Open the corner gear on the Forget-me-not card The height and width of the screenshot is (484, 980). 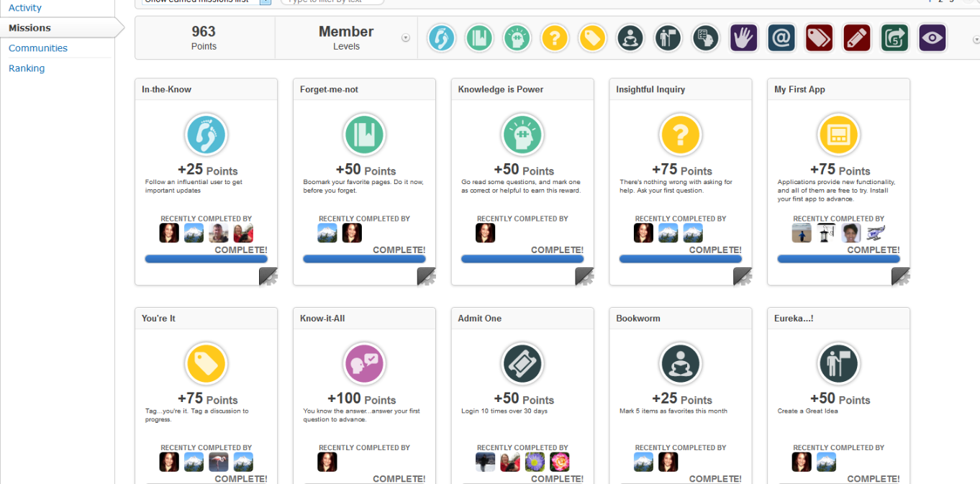click(427, 276)
